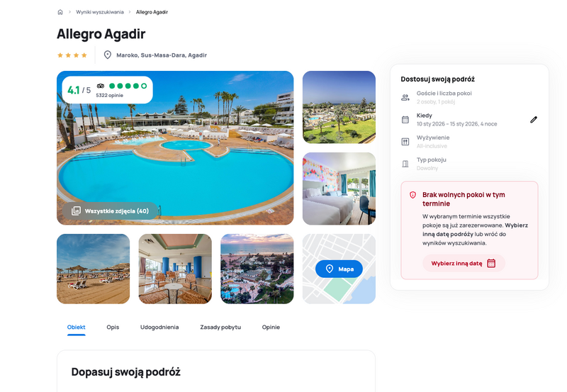
Task: Switch to the Opis tab
Action: coord(113,327)
